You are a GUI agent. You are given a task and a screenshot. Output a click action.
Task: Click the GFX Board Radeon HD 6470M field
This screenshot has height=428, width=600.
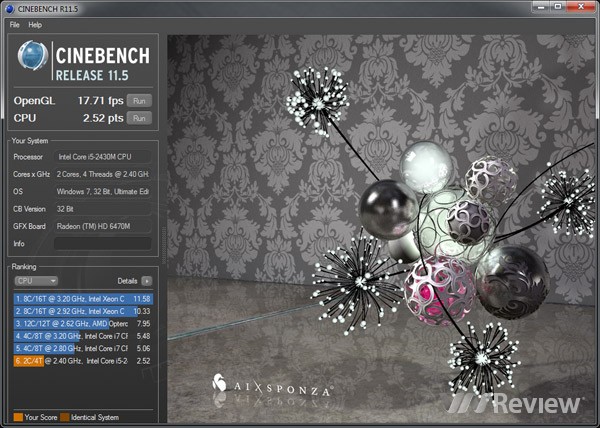click(x=103, y=226)
